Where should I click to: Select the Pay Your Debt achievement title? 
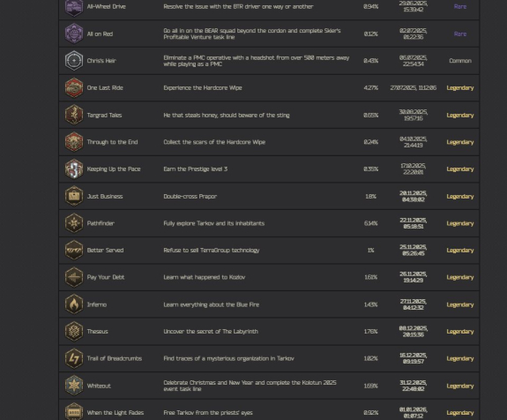coord(106,277)
